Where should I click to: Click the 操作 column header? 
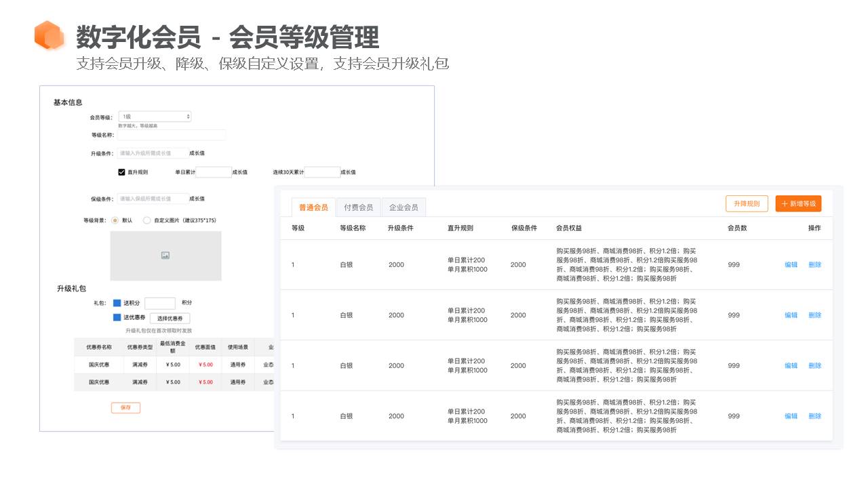[x=814, y=228]
